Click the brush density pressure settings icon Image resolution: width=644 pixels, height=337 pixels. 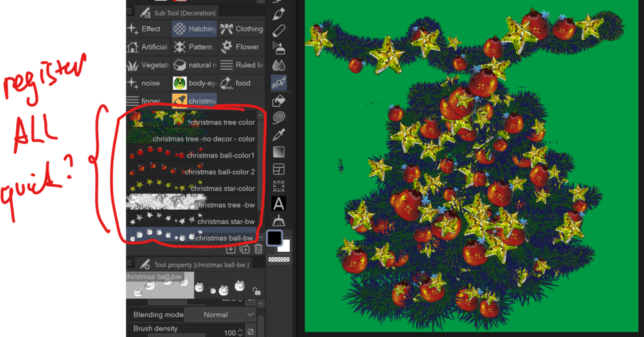pos(250,332)
